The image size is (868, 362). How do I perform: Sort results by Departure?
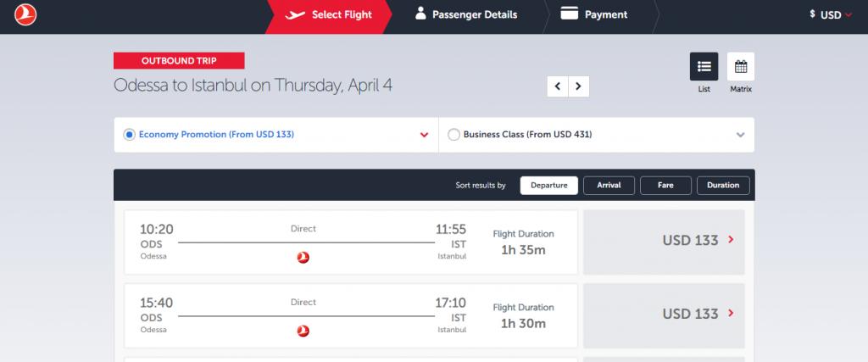pos(548,185)
